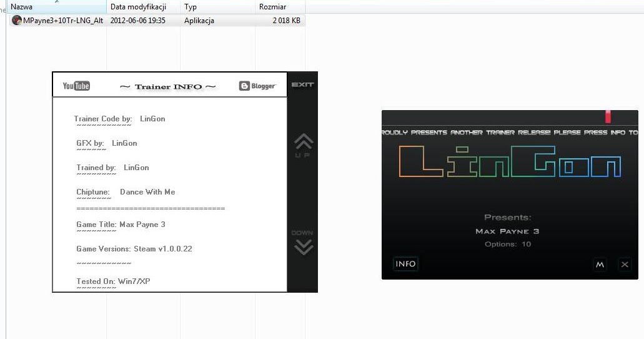The height and width of the screenshot is (339, 644).
Task: Click the 'Trainer Code by: LinGon' line
Action: click(119, 119)
